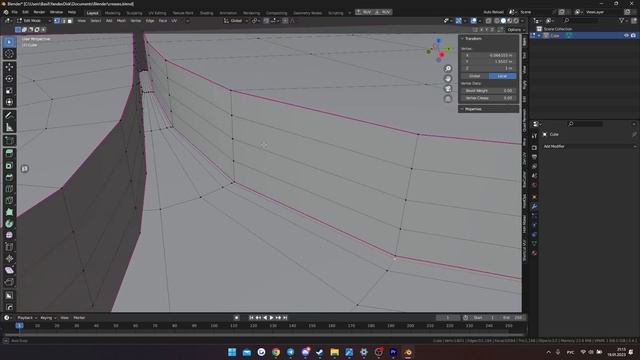640x360 pixels.
Task: Collapse the Transform panel
Action: (462, 38)
